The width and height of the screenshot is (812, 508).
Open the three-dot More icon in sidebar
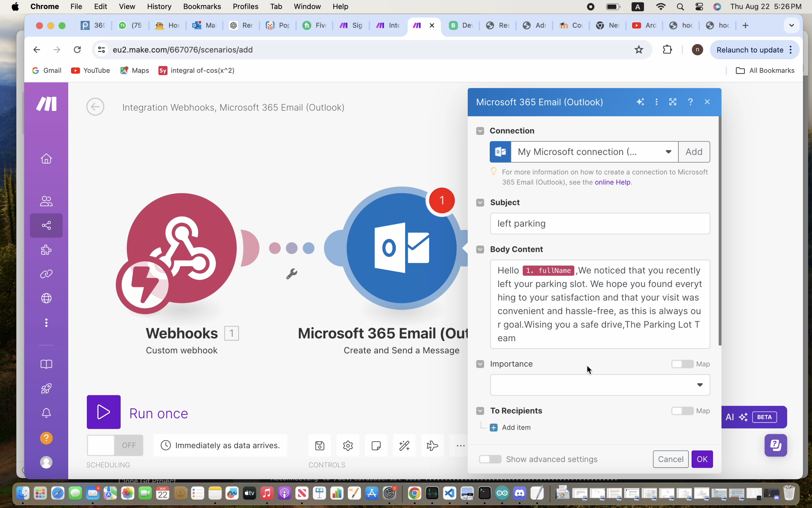46,323
